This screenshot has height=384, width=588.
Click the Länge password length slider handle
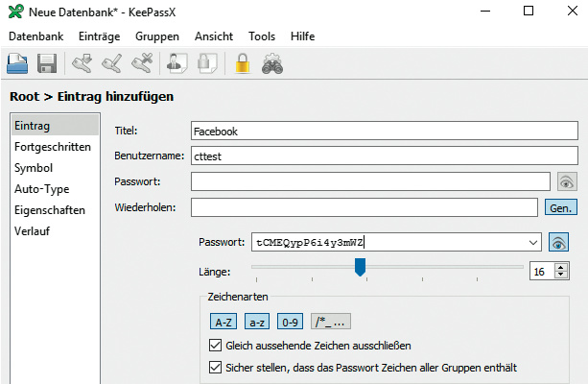pos(361,267)
